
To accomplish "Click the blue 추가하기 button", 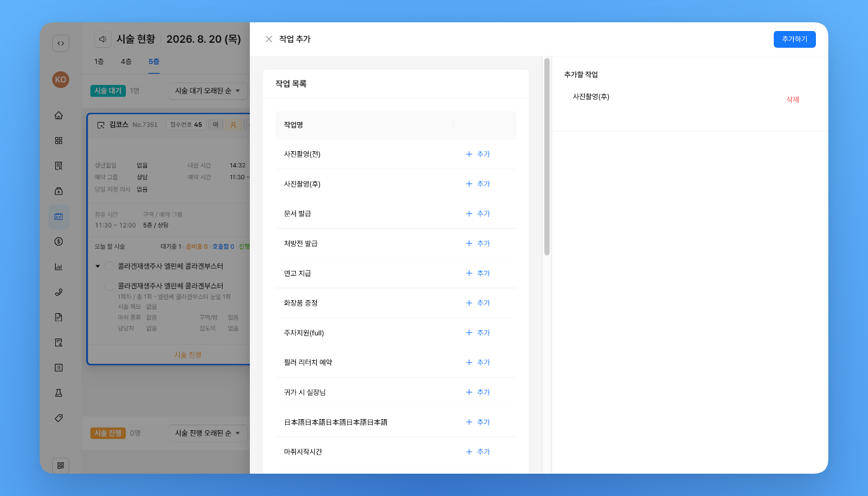I will point(794,39).
